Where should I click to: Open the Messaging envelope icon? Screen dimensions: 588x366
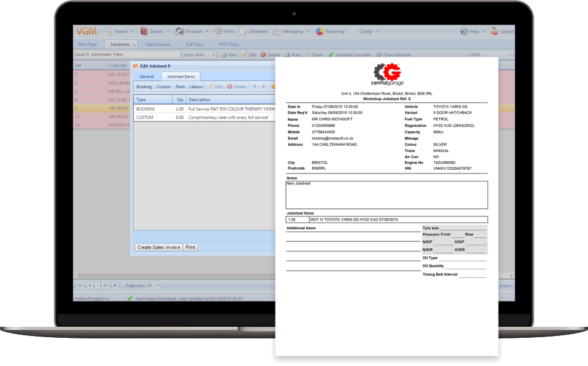[x=276, y=31]
